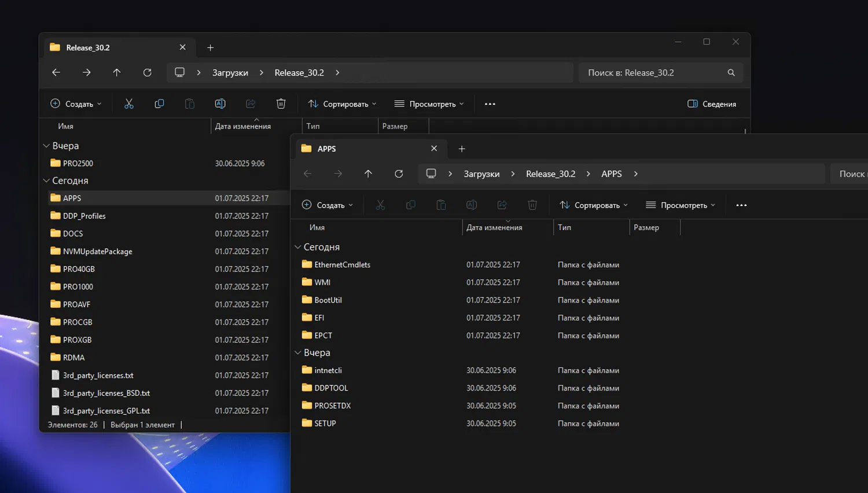Click the Rename icon in Release_30.2 toolbar
The width and height of the screenshot is (868, 493).
pyautogui.click(x=220, y=104)
